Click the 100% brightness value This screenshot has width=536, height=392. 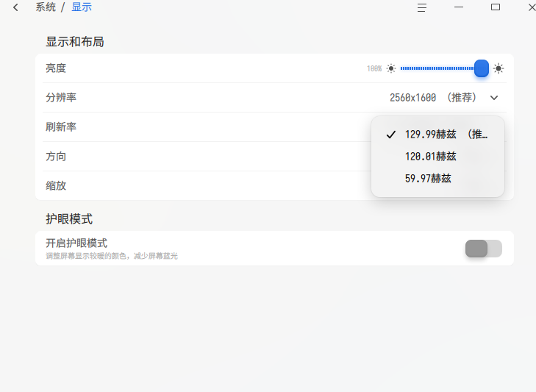coord(374,68)
